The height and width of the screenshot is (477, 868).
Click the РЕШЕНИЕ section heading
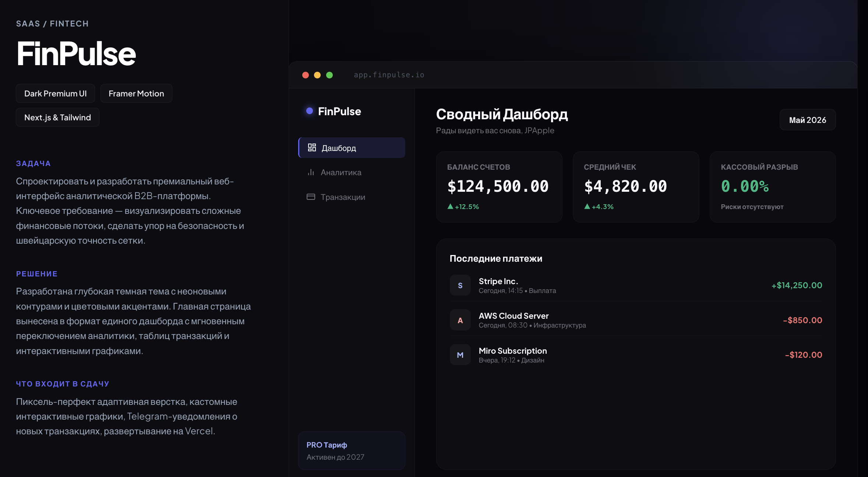coord(37,274)
